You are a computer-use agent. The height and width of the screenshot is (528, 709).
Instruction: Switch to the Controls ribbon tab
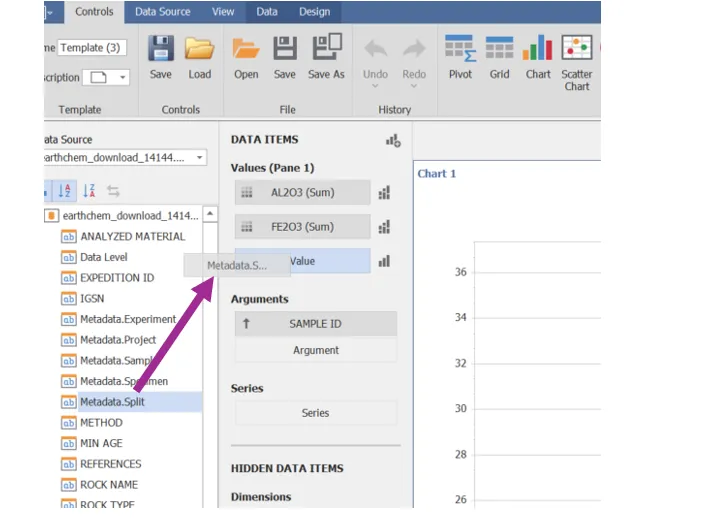coord(94,12)
